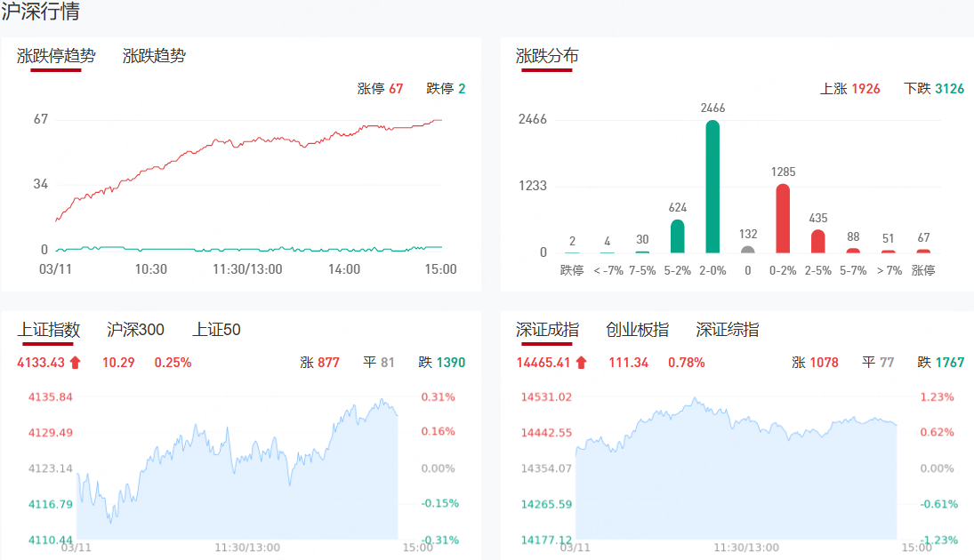Switch to the 涨跌趋势 tab
This screenshot has width=974, height=560.
click(x=154, y=56)
